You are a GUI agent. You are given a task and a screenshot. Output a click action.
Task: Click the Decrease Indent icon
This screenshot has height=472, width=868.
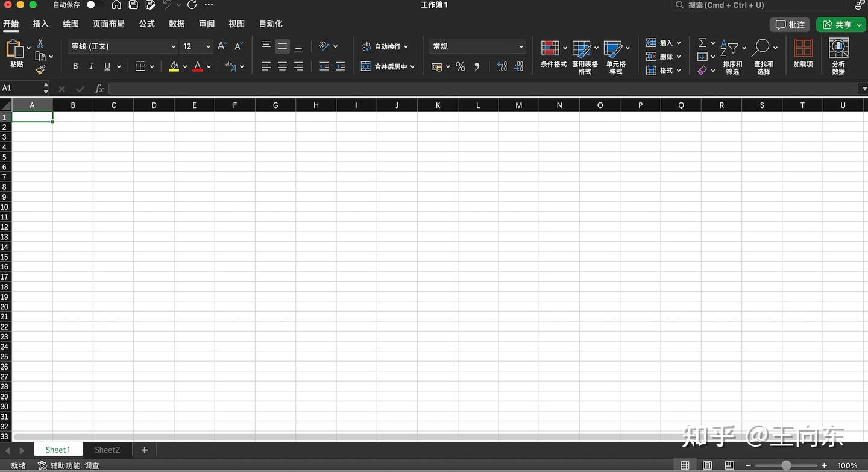point(324,66)
